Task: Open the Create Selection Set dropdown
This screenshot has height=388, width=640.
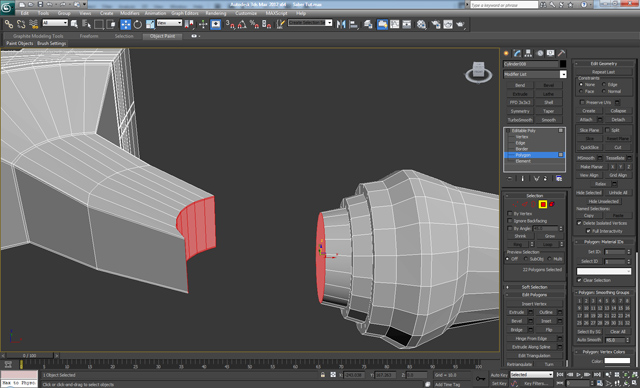Action: (310, 23)
